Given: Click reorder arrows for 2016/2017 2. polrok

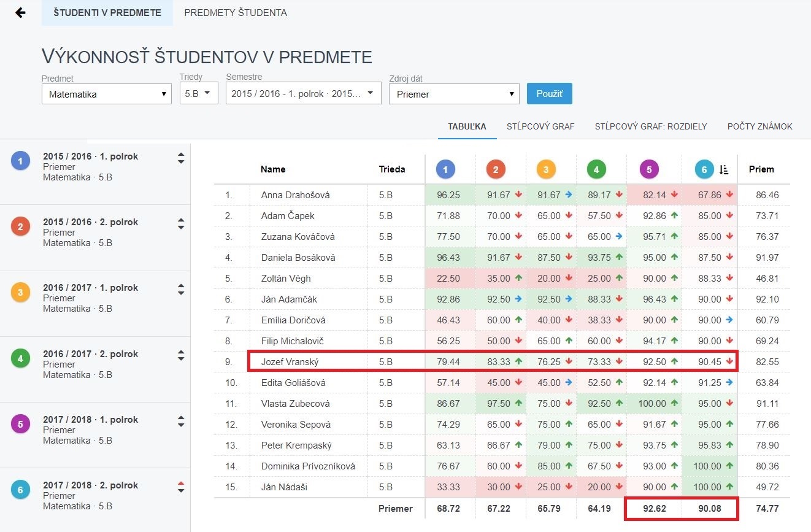Looking at the screenshot, I should coord(180,355).
